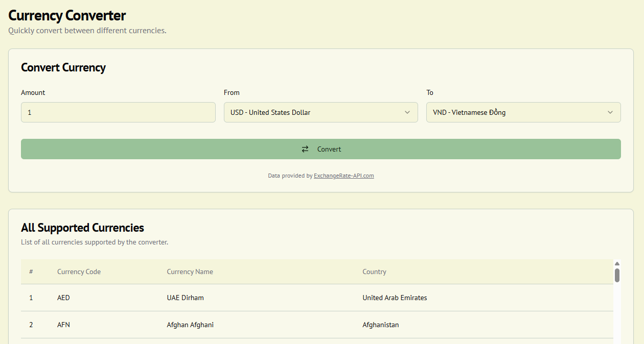Screen dimensions: 644x344
Task: Open the To currency dropdown
Action: point(523,112)
